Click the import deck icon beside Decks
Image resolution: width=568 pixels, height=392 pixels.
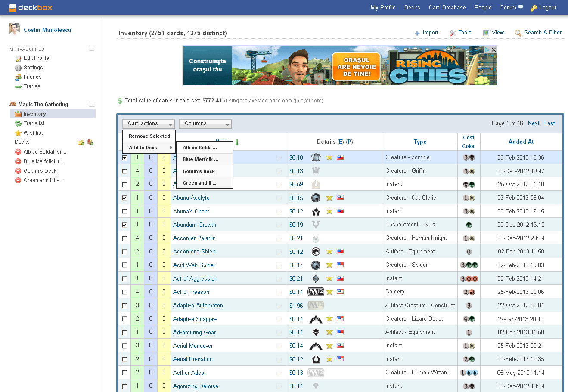coord(90,142)
